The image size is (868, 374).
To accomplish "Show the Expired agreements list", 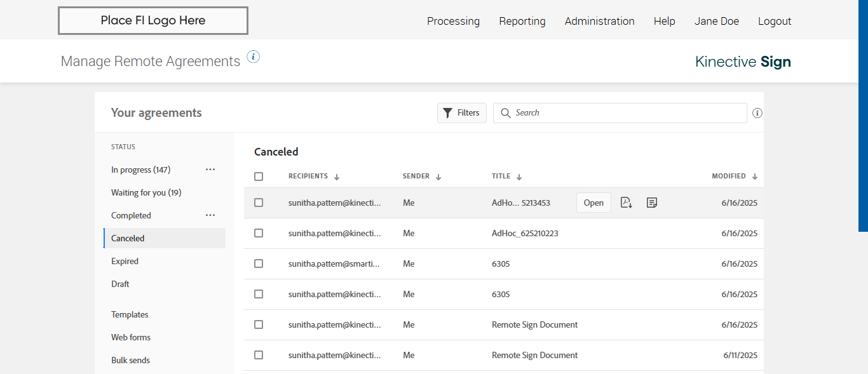I will pos(125,261).
